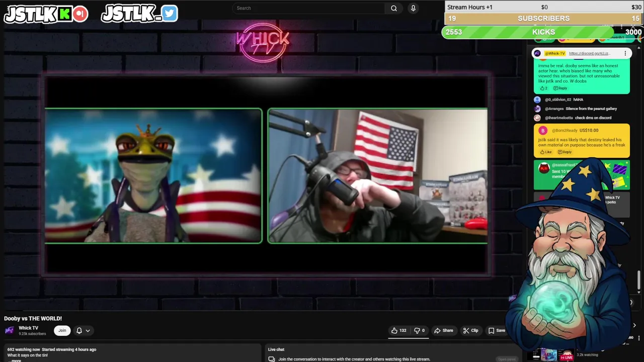Click into the YouTube Search field
The height and width of the screenshot is (362, 644).
tap(309, 8)
